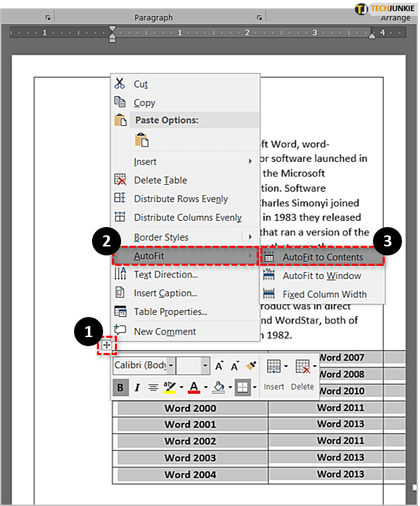Click the Insert table icon
420x506 pixels.
point(273,367)
